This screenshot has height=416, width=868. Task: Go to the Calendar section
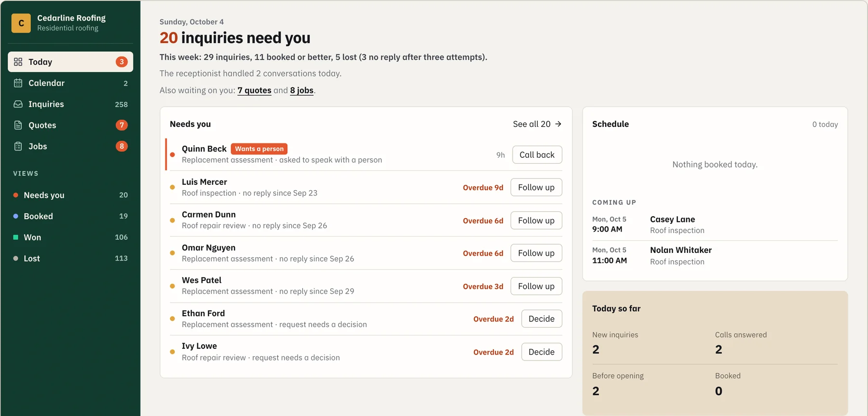pyautogui.click(x=70, y=83)
